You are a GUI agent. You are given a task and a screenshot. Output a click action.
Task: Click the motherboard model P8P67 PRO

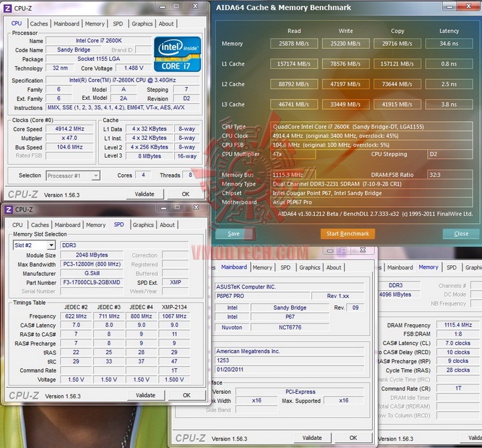[262, 296]
